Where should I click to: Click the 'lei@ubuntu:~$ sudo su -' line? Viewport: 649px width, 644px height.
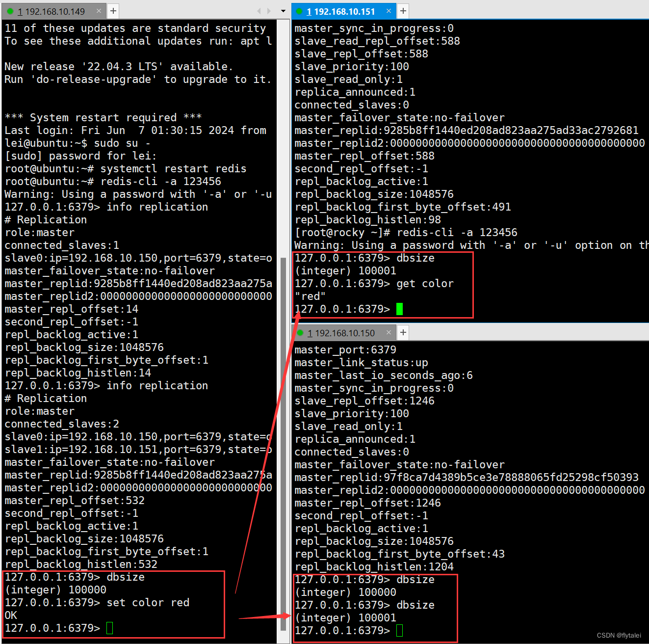point(78,143)
